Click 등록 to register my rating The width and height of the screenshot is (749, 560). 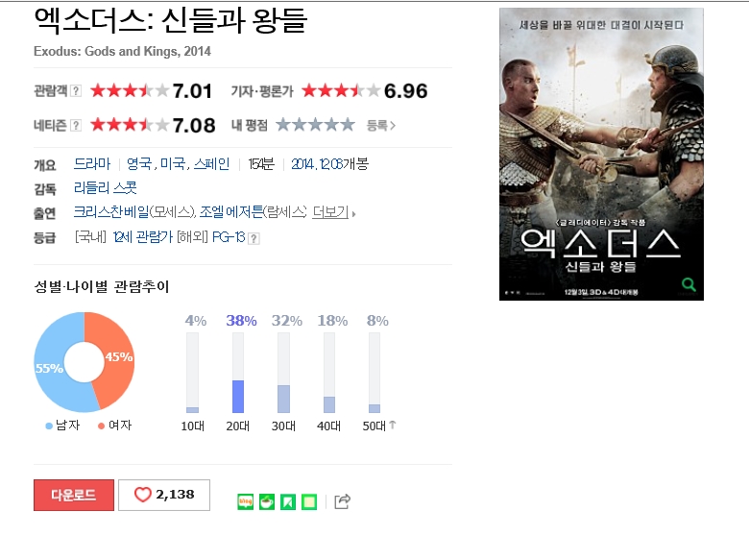[380, 126]
